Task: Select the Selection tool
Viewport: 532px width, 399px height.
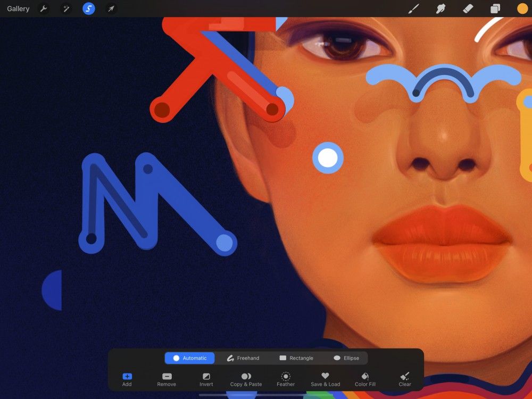Action: point(88,8)
